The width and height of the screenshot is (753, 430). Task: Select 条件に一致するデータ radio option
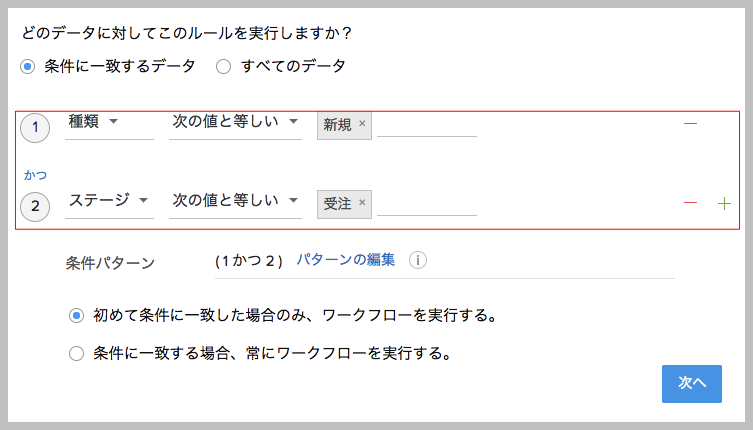pyautogui.click(x=28, y=66)
